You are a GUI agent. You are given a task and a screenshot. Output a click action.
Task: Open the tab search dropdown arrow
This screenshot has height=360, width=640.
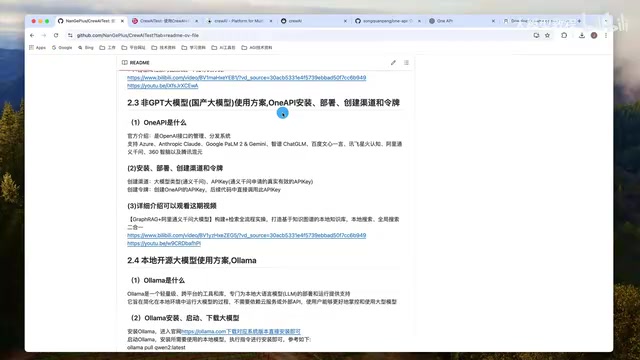pyautogui.click(x=606, y=21)
